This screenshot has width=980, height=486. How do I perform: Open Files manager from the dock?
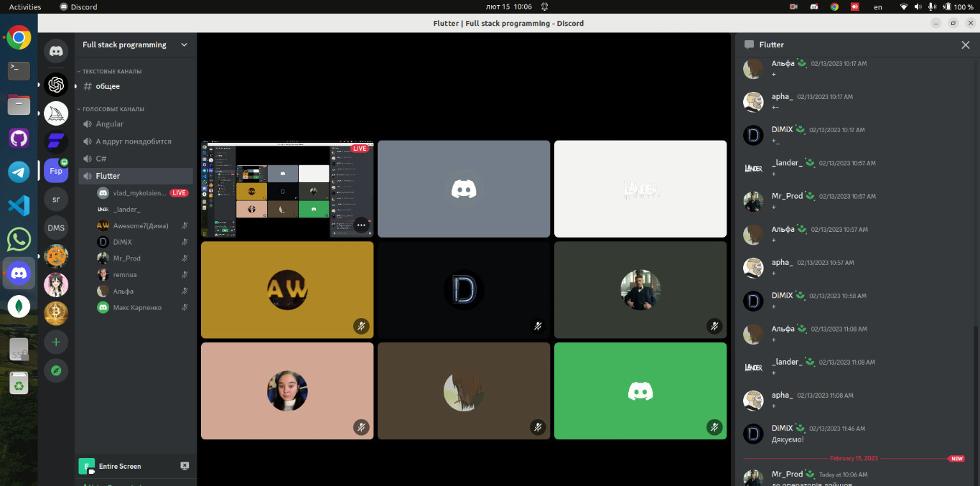click(19, 105)
